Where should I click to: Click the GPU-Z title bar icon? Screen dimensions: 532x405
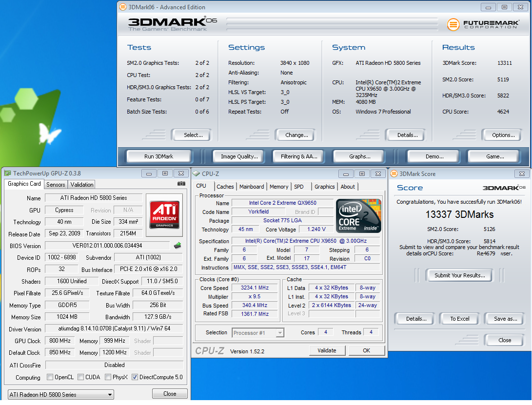point(7,174)
